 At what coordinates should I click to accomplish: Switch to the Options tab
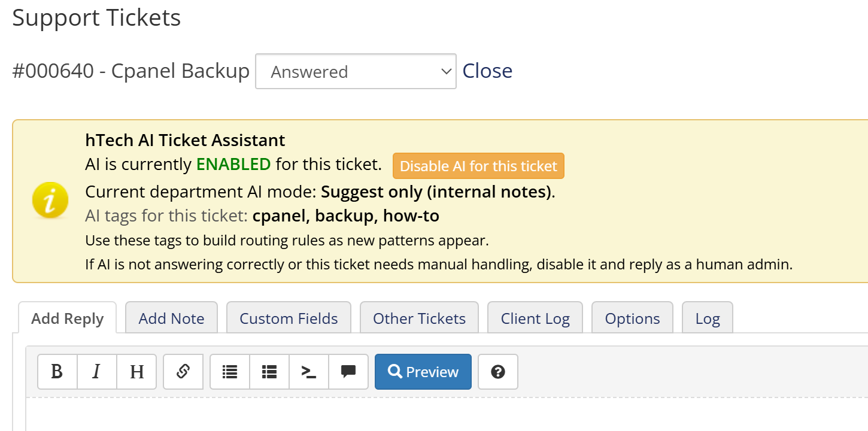(632, 318)
